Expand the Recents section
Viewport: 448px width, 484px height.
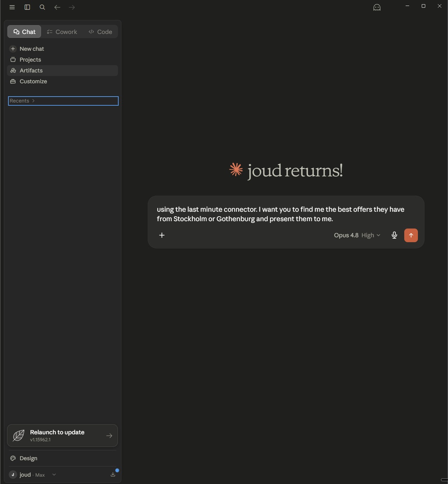tap(63, 101)
